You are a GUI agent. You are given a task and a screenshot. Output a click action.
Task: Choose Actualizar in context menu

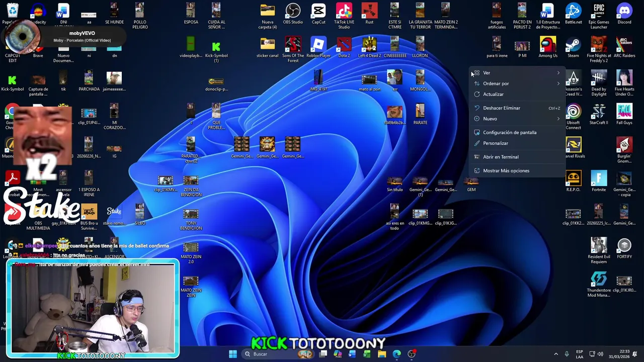tap(518, 94)
